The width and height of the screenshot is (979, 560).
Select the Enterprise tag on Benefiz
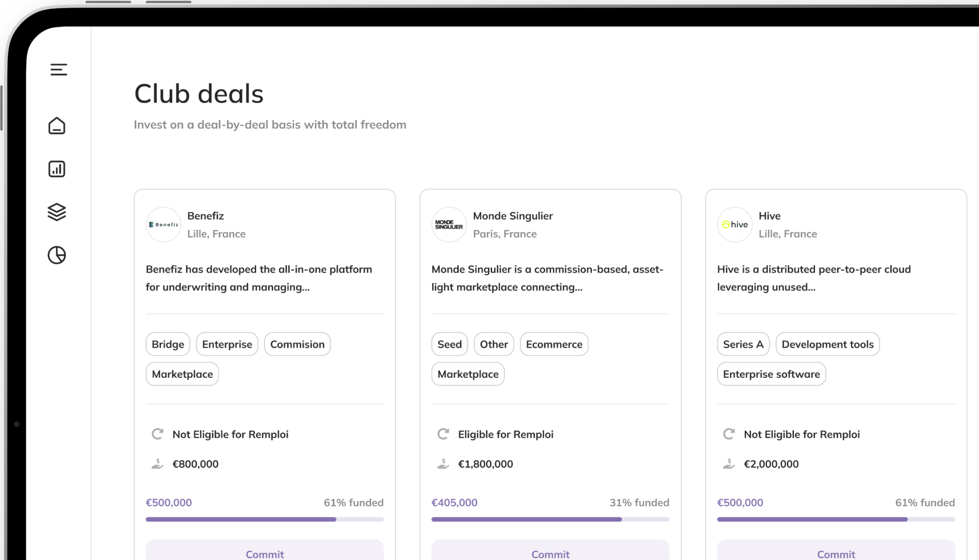[x=227, y=344]
